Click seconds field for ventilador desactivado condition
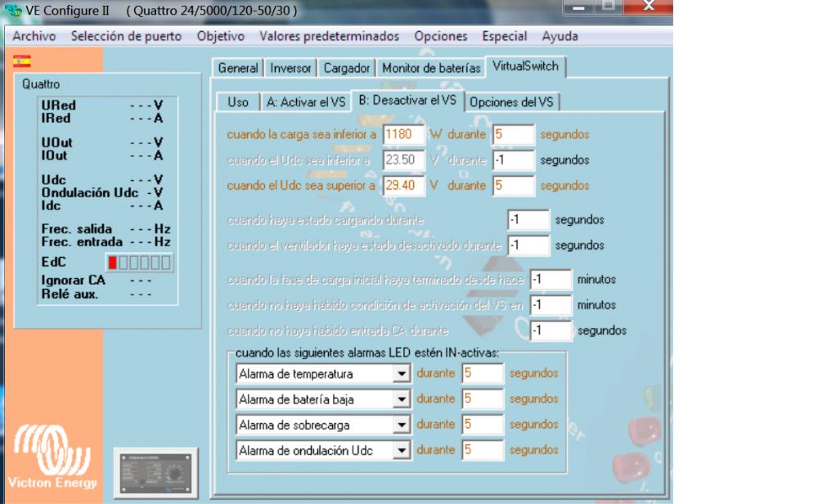Image resolution: width=818 pixels, height=504 pixels. click(528, 245)
